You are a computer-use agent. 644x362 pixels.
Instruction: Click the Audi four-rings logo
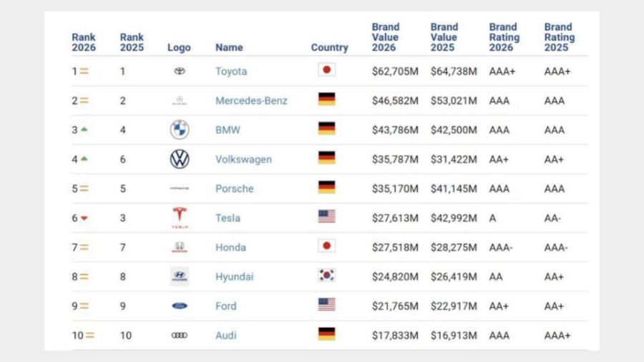point(180,335)
